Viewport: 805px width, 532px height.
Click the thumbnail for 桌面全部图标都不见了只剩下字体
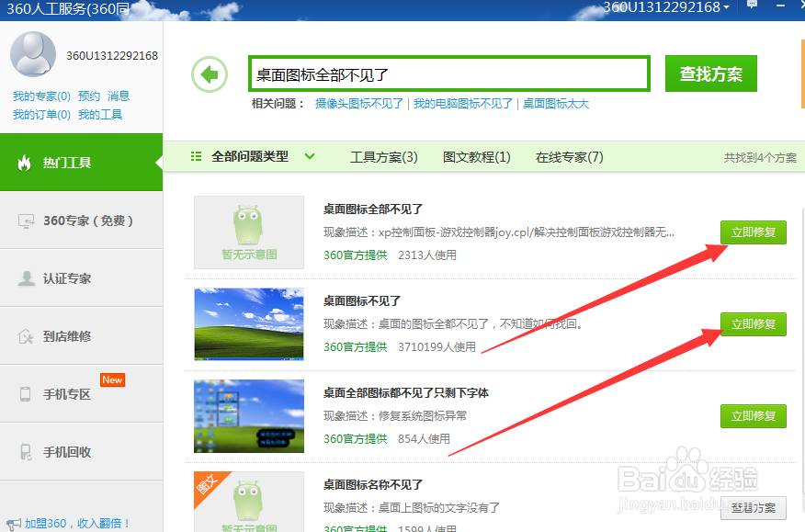(x=249, y=416)
